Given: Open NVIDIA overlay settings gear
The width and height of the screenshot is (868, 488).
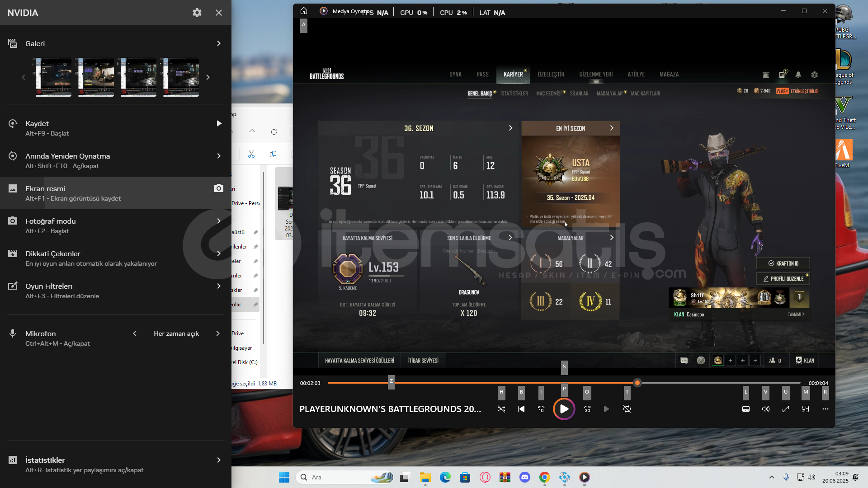Looking at the screenshot, I should coord(197,13).
